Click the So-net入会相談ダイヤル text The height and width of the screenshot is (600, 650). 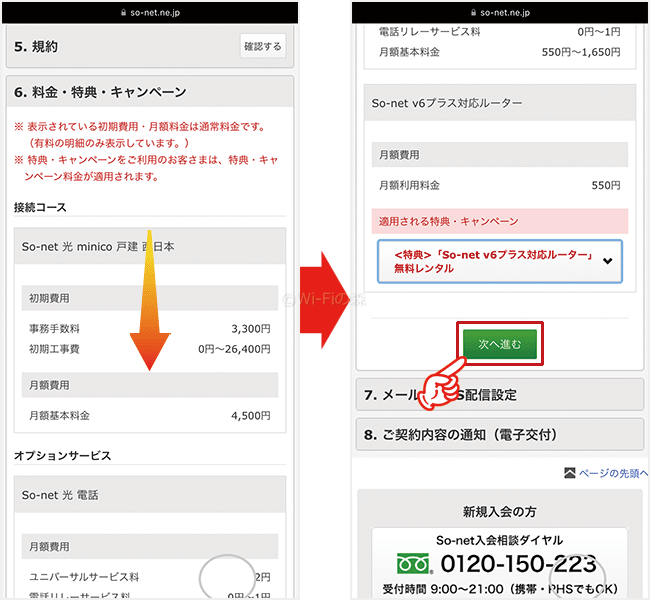500,540
